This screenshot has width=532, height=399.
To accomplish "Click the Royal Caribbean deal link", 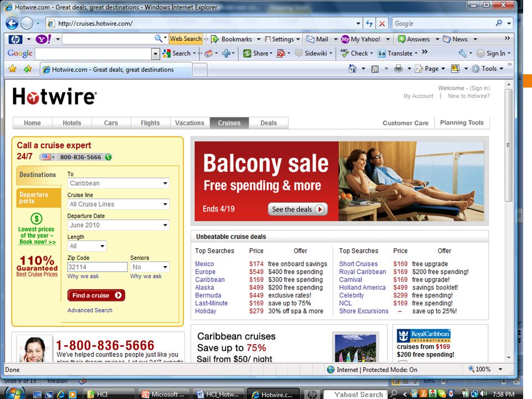I will pyautogui.click(x=362, y=272).
